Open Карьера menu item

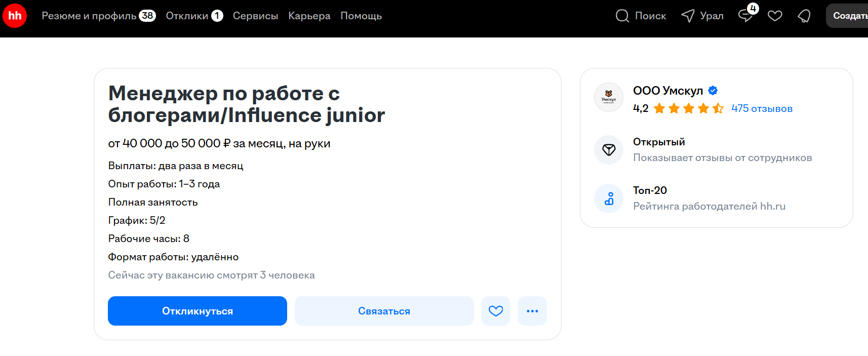tap(309, 16)
